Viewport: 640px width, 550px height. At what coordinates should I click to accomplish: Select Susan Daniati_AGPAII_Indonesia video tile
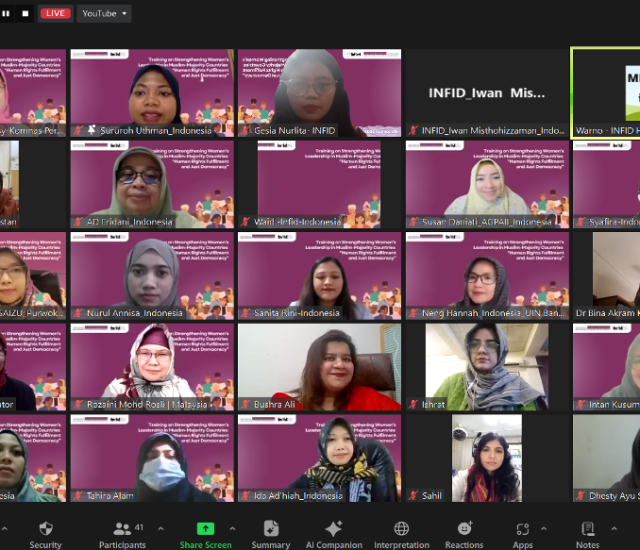pyautogui.click(x=487, y=184)
